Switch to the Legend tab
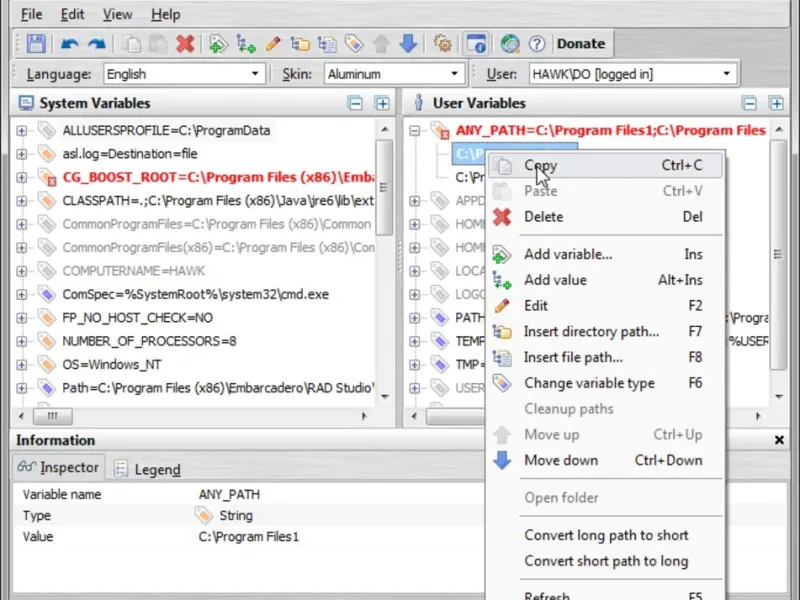800x600 pixels. pos(148,469)
